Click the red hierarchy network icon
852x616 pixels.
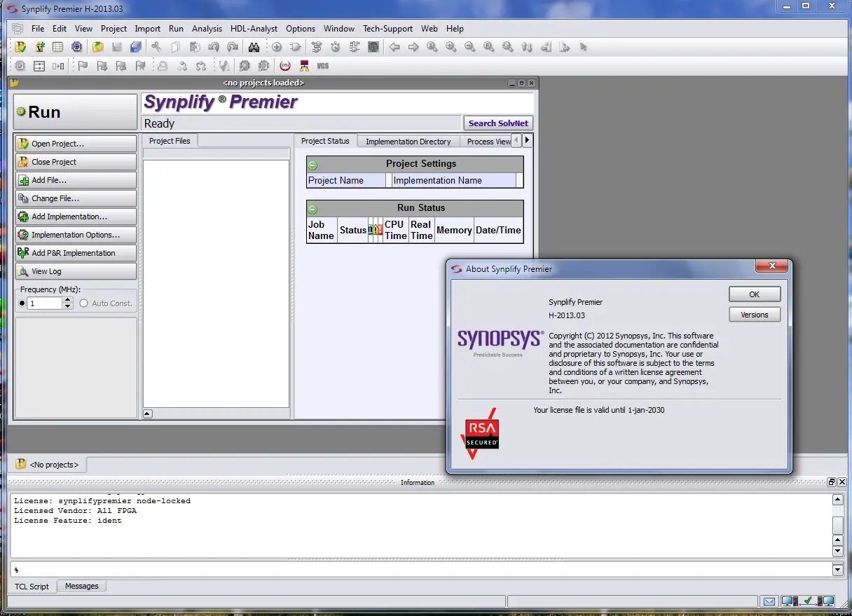click(304, 66)
